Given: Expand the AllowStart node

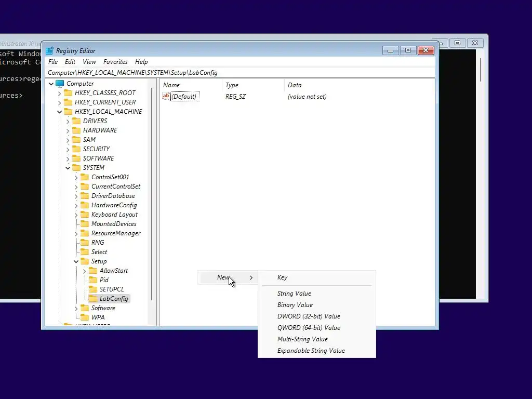Looking at the screenshot, I should point(84,271).
